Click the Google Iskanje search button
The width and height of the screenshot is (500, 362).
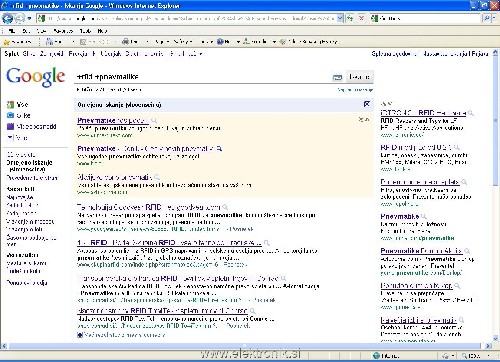pyautogui.click(x=359, y=77)
